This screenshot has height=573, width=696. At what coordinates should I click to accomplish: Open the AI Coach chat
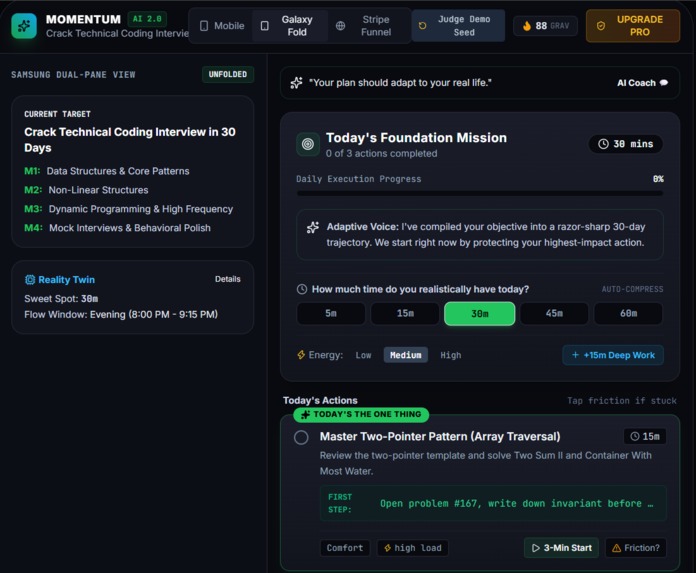coord(642,83)
